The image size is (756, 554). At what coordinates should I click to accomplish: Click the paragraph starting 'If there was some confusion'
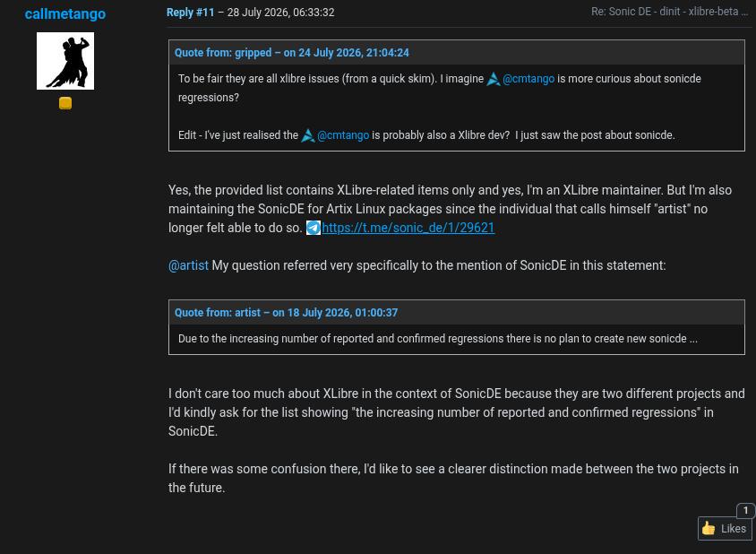(x=453, y=478)
